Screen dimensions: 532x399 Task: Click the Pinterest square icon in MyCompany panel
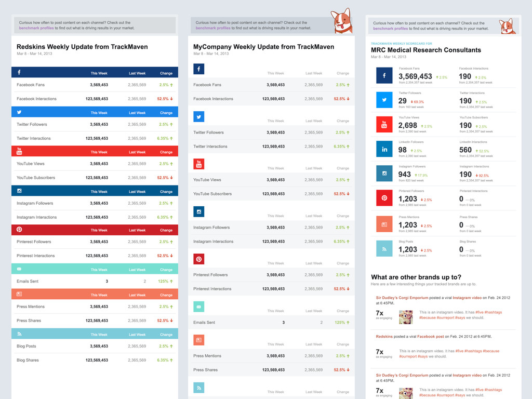pos(199,259)
